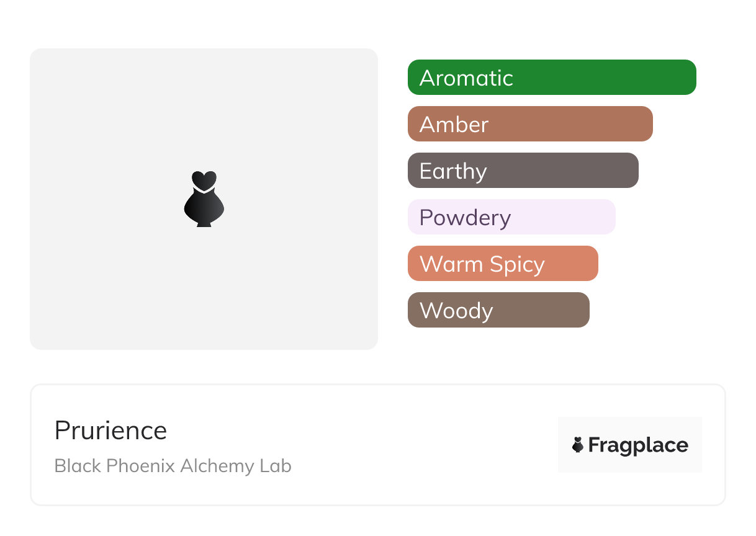Click the 'Amber' text label

coord(454,125)
